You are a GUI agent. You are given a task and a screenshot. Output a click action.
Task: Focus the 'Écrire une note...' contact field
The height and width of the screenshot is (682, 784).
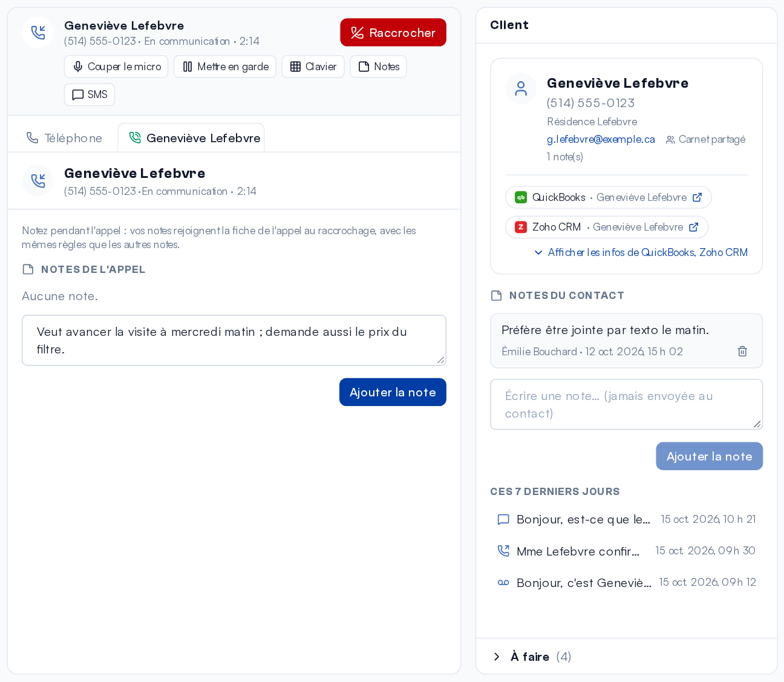tap(626, 404)
